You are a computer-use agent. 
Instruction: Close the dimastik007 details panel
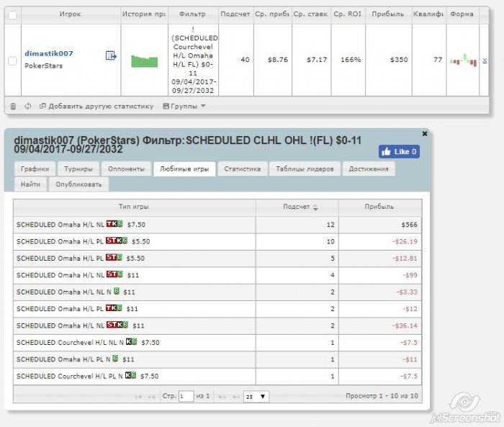point(425,133)
